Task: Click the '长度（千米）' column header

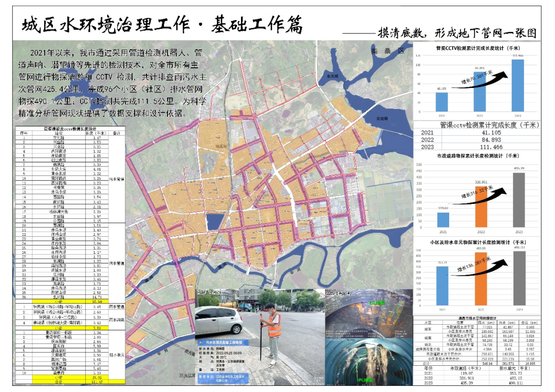Action: pyautogui.click(x=97, y=133)
